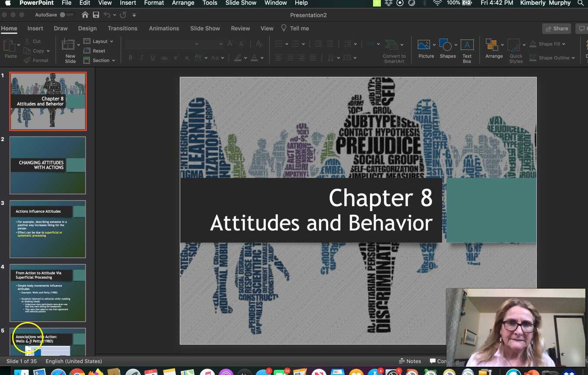Click the New Slide icon
588x375 pixels.
tap(69, 46)
